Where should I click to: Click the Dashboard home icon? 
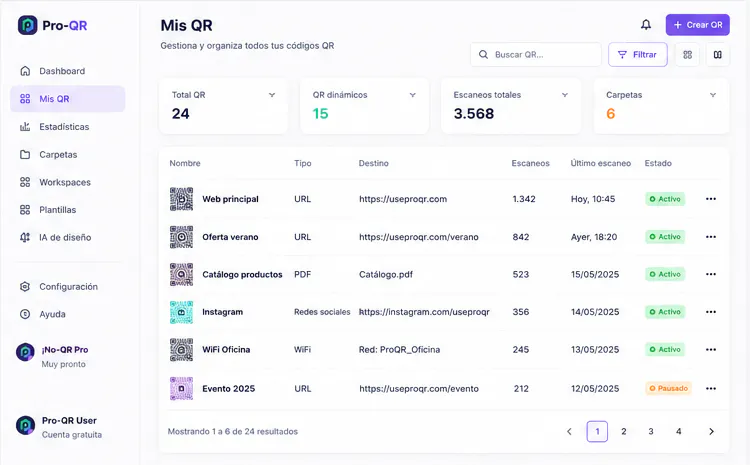(25, 71)
